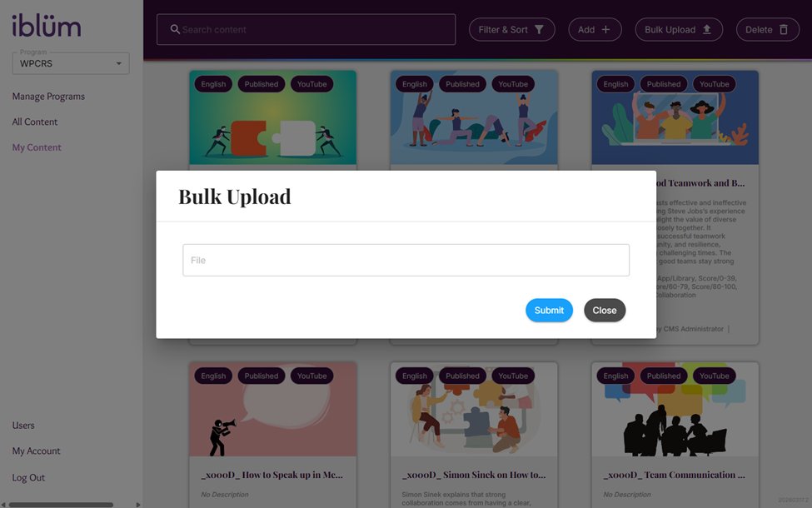Click the sidebar scroll right arrow
The width and height of the screenshot is (812, 508).
tap(137, 505)
